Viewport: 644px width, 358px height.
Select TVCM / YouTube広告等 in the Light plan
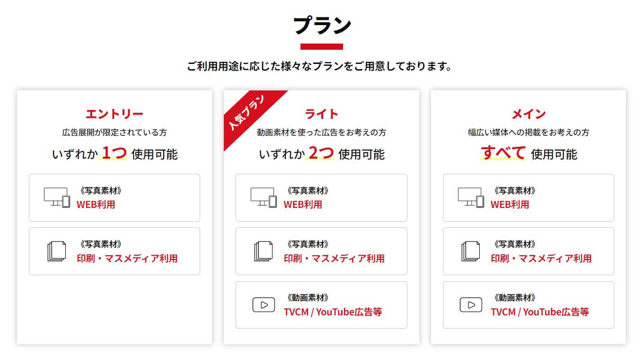click(x=333, y=312)
